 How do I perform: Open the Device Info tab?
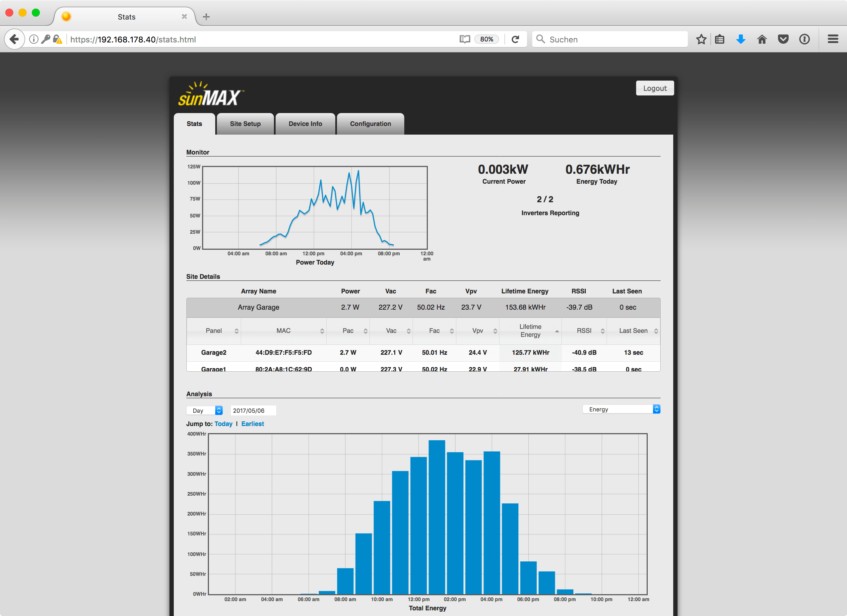click(305, 124)
